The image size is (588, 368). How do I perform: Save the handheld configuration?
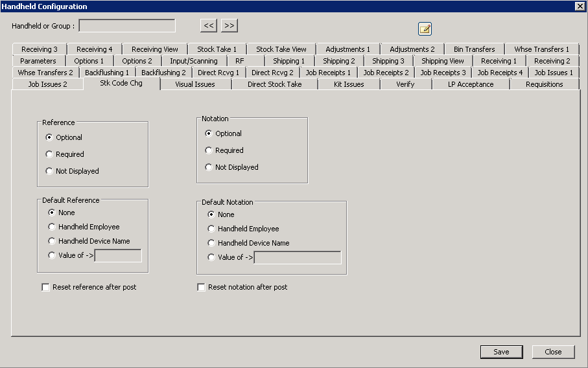point(501,352)
